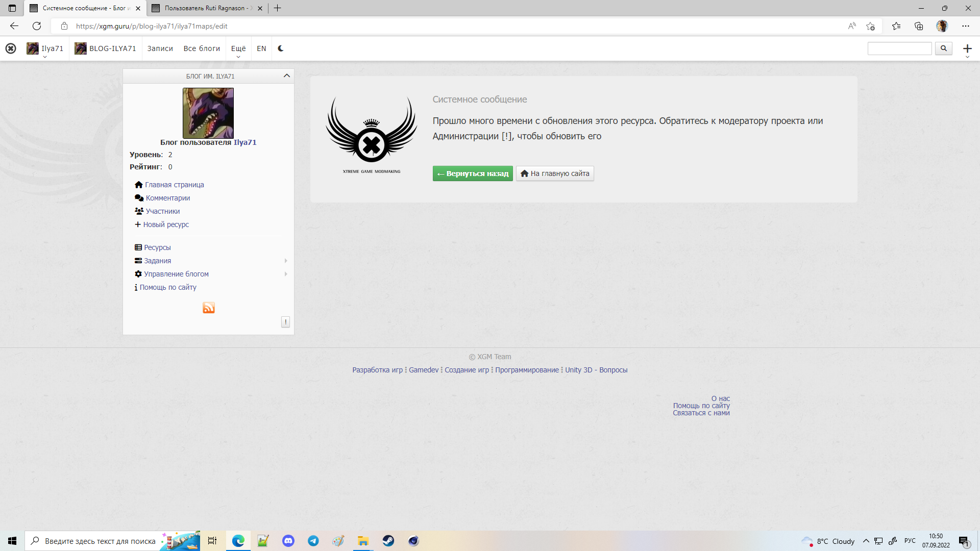The width and height of the screenshot is (980, 551).
Task: Click the XGM logo in navbar
Action: click(11, 48)
